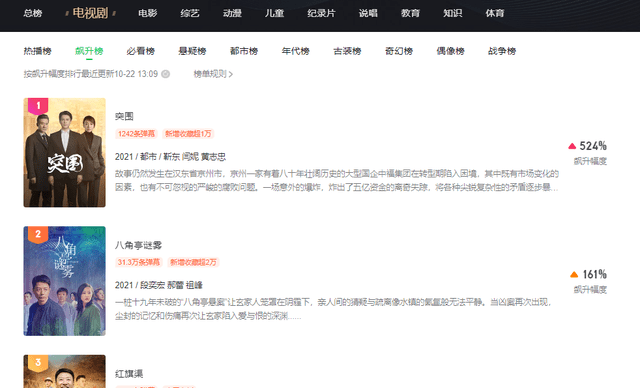Click the rank 1 badge on 突围 poster
Screen dimensions: 640x388
pyautogui.click(x=38, y=106)
